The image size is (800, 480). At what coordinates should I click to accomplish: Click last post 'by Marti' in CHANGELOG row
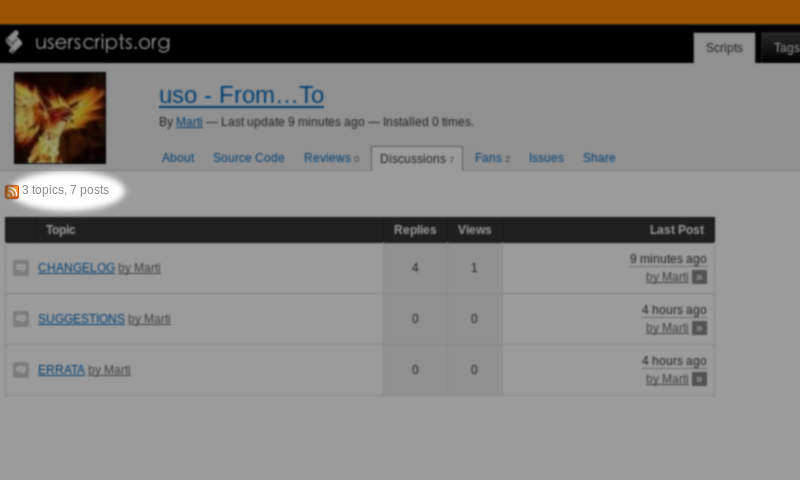pos(667,277)
